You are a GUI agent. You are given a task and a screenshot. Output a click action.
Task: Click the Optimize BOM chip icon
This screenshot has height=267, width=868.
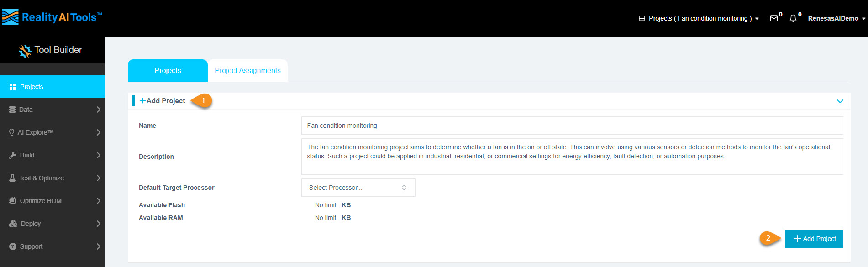(13, 201)
